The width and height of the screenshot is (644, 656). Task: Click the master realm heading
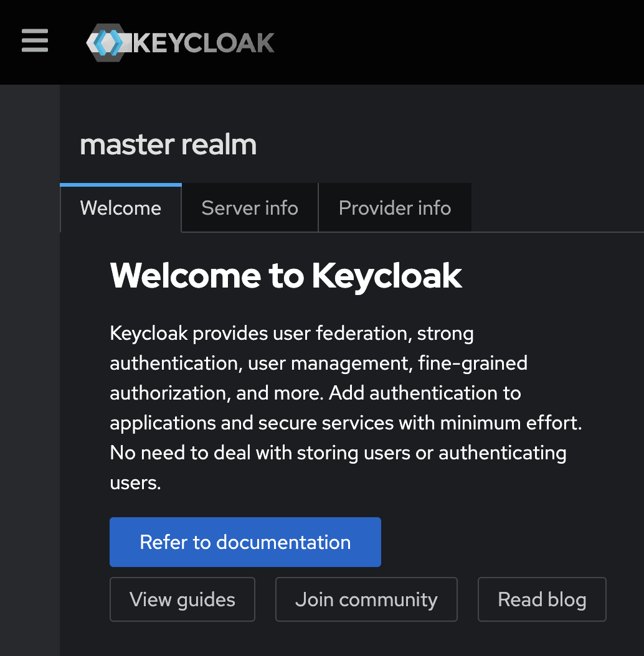coord(168,144)
